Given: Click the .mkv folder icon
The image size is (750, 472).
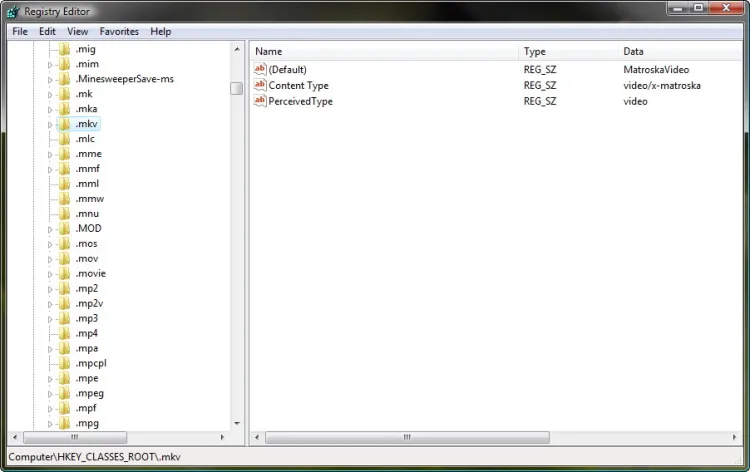Looking at the screenshot, I should coord(64,124).
